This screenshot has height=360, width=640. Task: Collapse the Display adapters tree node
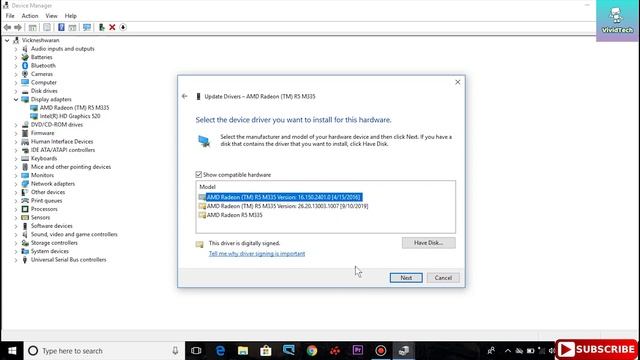tap(16, 99)
